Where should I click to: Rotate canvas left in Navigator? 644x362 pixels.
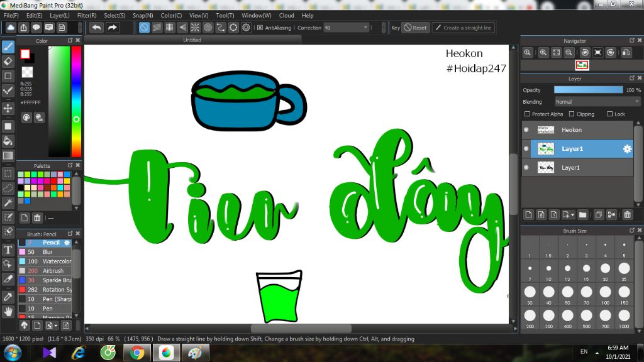585,53
